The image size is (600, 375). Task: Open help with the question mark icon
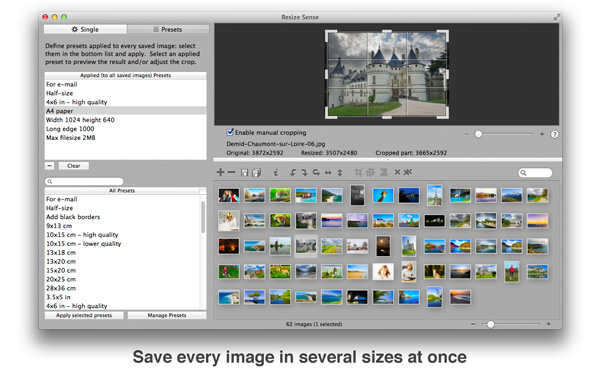tap(554, 134)
